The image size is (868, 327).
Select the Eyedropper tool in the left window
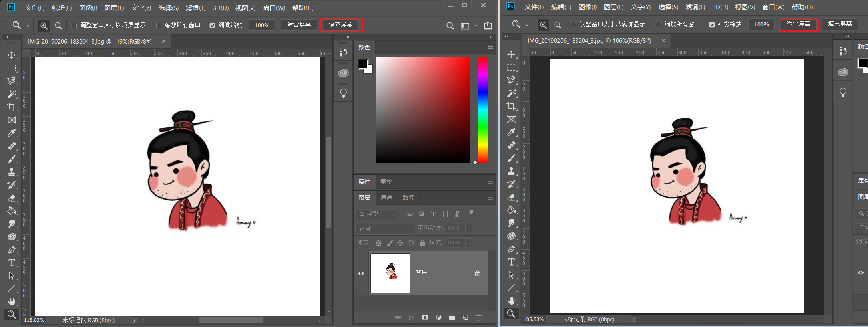click(x=12, y=133)
